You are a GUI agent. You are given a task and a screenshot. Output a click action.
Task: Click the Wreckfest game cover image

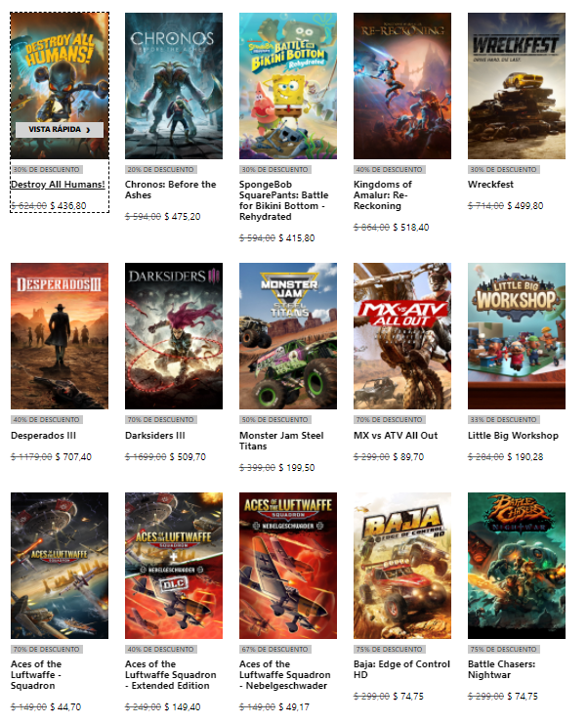click(517, 86)
